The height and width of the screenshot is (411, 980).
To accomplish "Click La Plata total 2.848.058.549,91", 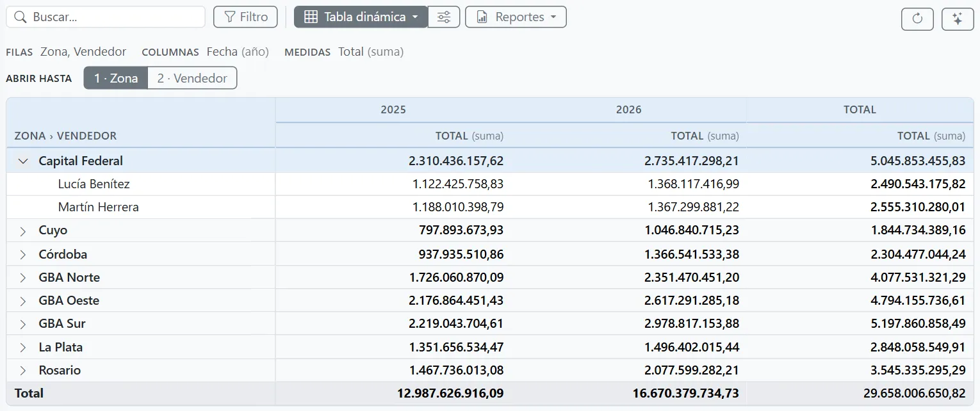I will (918, 348).
